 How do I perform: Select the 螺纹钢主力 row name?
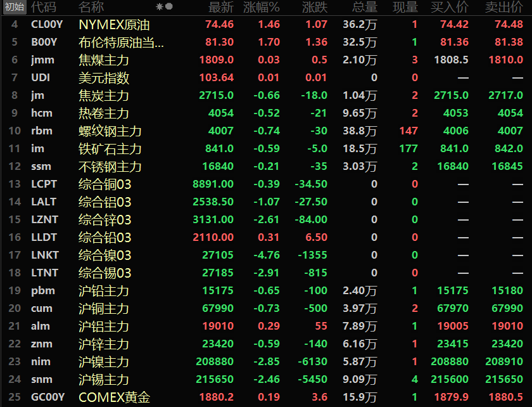pyautogui.click(x=110, y=131)
